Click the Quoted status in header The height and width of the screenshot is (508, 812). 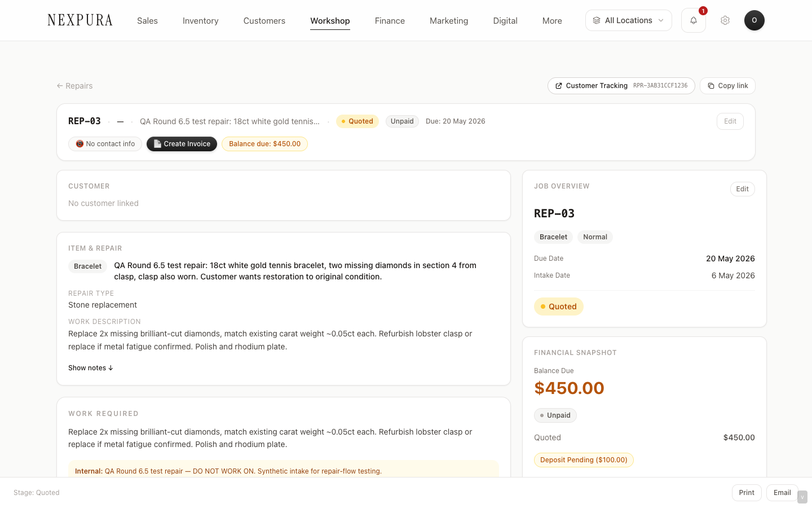click(x=358, y=121)
